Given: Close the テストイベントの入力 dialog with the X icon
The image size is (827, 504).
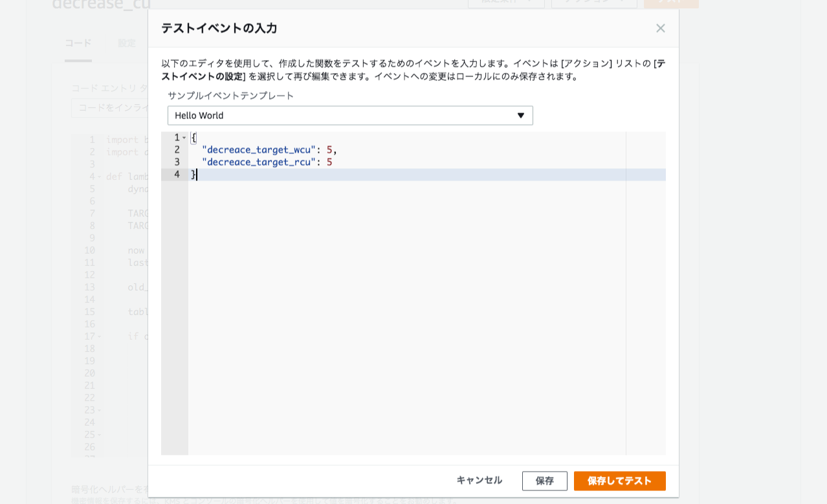Looking at the screenshot, I should [660, 28].
